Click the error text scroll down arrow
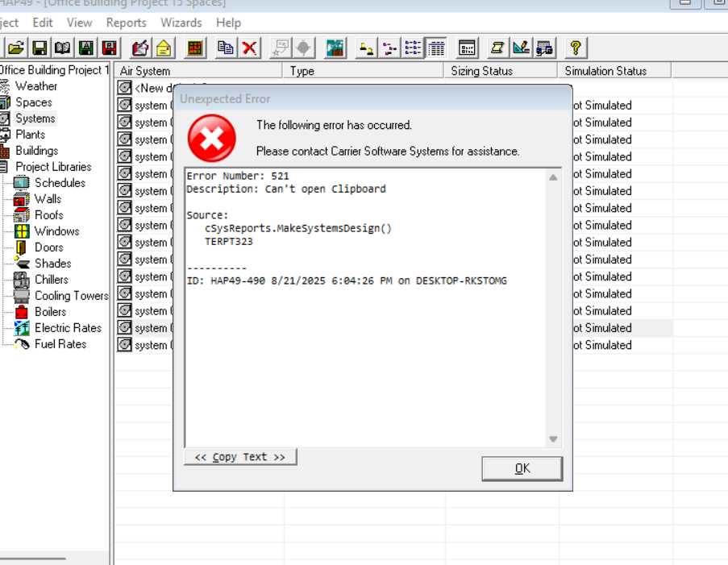The width and height of the screenshot is (728, 565). [553, 439]
